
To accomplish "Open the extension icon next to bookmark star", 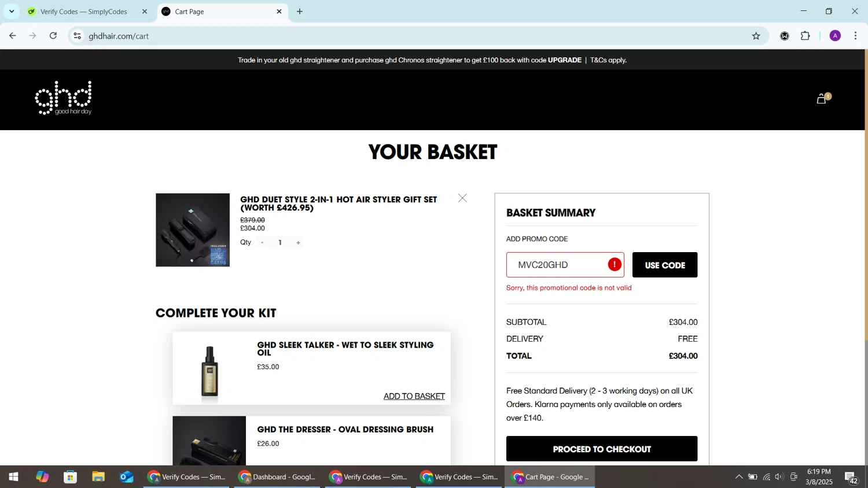I will point(785,36).
